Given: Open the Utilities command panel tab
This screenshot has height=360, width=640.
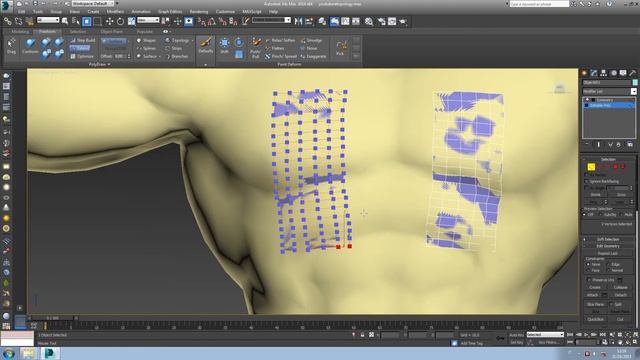Looking at the screenshot, I should [x=633, y=73].
